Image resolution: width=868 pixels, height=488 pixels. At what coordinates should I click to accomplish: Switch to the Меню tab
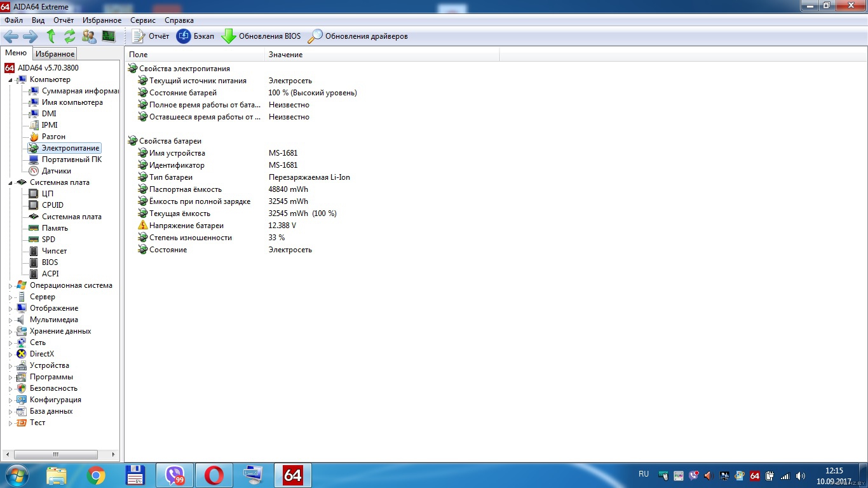tap(16, 53)
